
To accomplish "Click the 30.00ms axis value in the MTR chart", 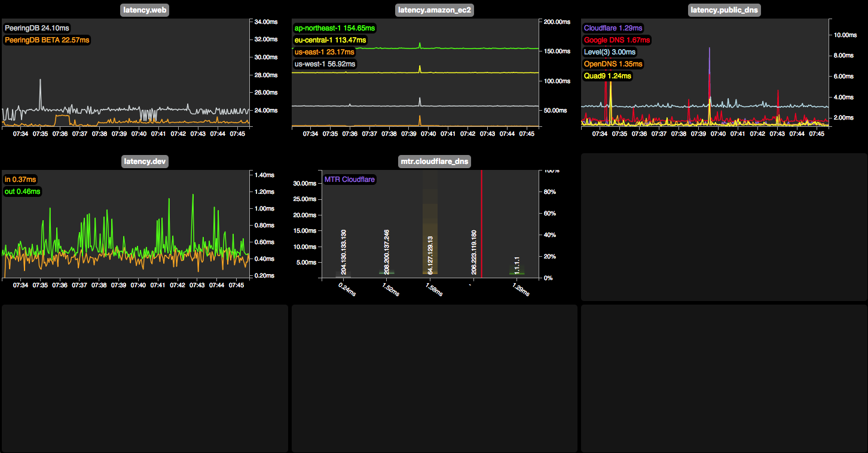I will coord(305,183).
